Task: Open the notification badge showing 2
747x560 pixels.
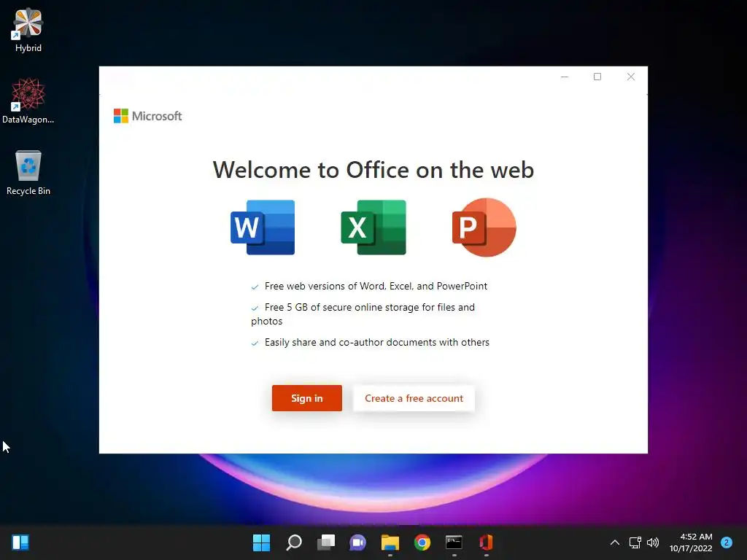Action: (727, 542)
